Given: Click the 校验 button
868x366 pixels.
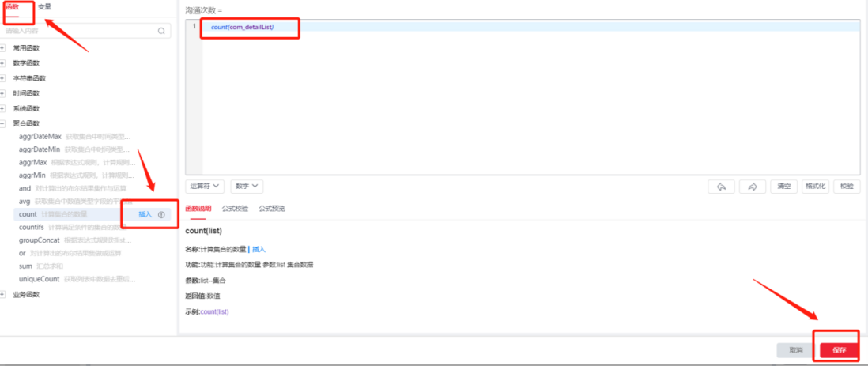Looking at the screenshot, I should point(847,187).
